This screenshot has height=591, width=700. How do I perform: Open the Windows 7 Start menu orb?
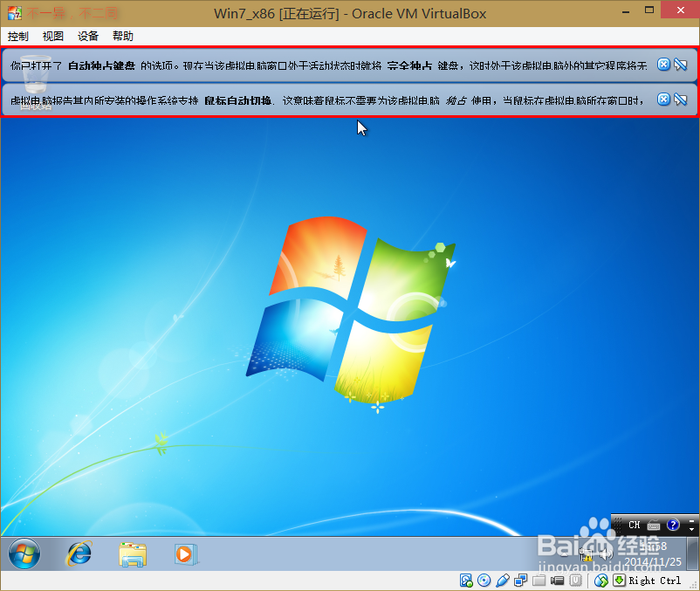point(24,553)
